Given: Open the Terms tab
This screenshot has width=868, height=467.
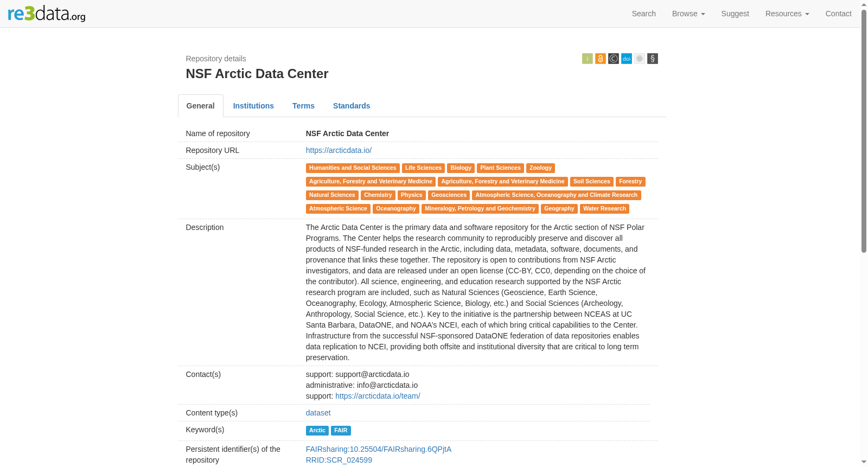Looking at the screenshot, I should (x=303, y=106).
